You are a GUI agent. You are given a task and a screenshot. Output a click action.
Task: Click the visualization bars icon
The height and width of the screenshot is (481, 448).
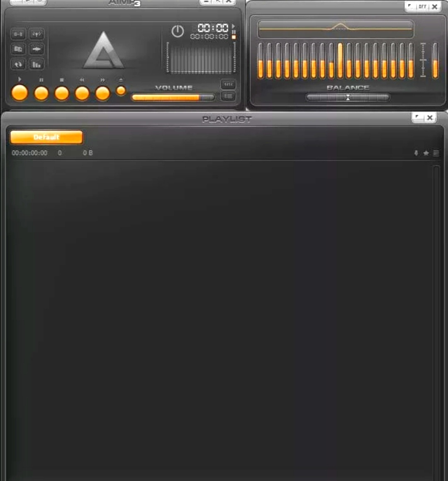click(37, 64)
